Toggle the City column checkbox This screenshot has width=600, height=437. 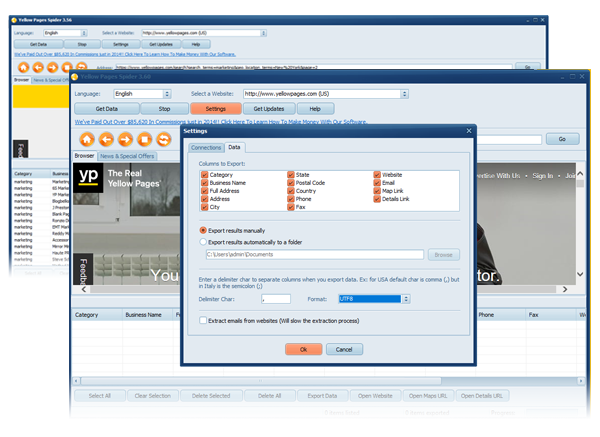point(204,207)
